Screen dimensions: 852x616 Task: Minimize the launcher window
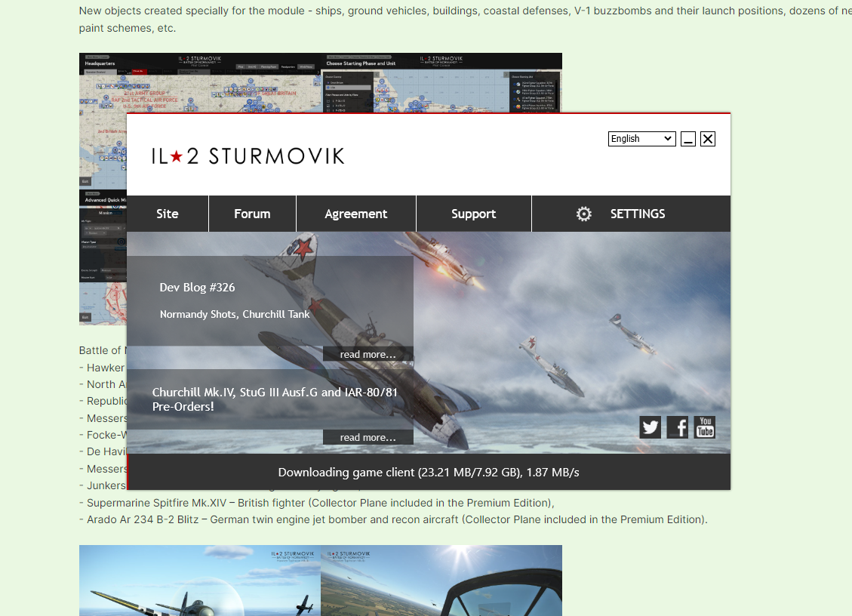[x=688, y=139]
